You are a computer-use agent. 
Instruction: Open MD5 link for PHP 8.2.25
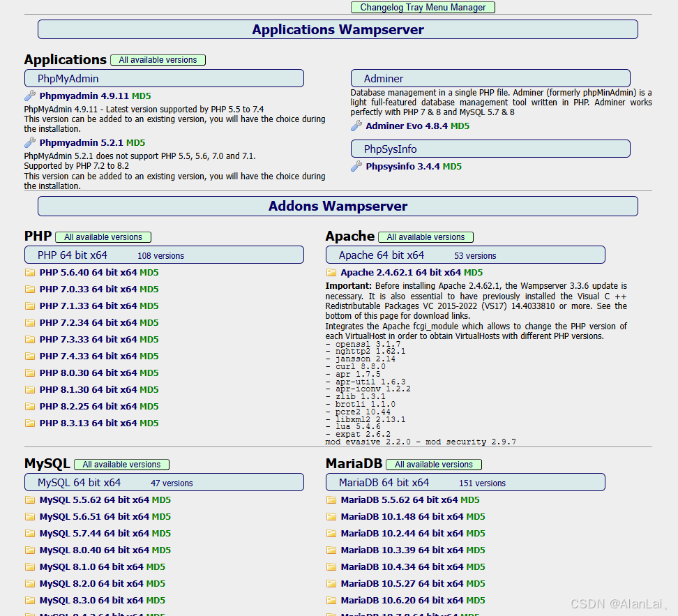pos(149,407)
